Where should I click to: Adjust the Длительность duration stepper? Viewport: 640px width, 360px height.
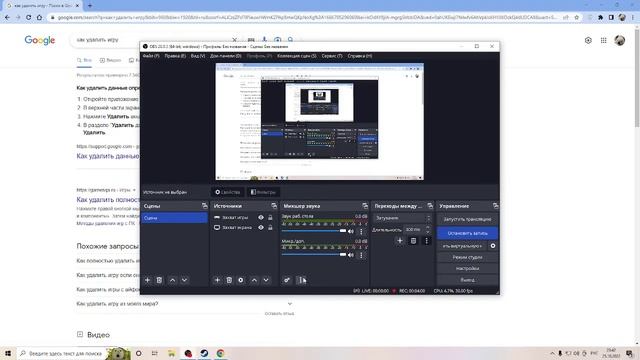tap(427, 229)
